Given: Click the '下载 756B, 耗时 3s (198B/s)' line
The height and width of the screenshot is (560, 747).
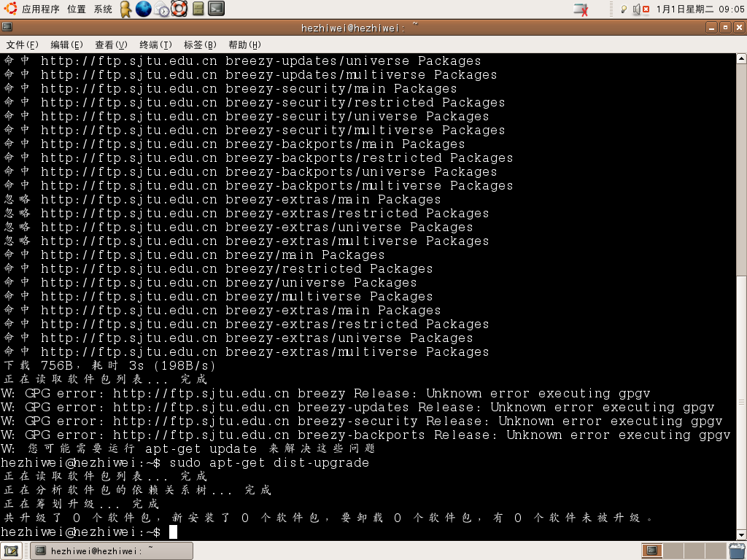Looking at the screenshot, I should coord(109,366).
